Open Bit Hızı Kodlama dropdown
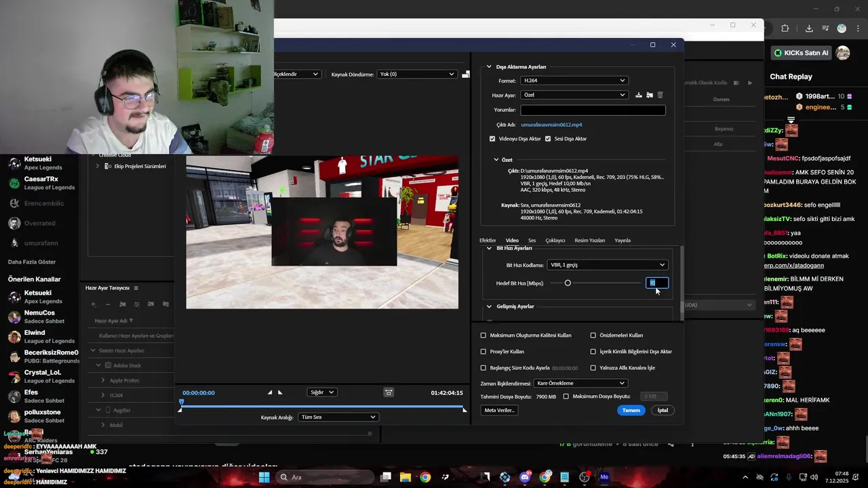Image resolution: width=868 pixels, height=488 pixels. pos(608,265)
